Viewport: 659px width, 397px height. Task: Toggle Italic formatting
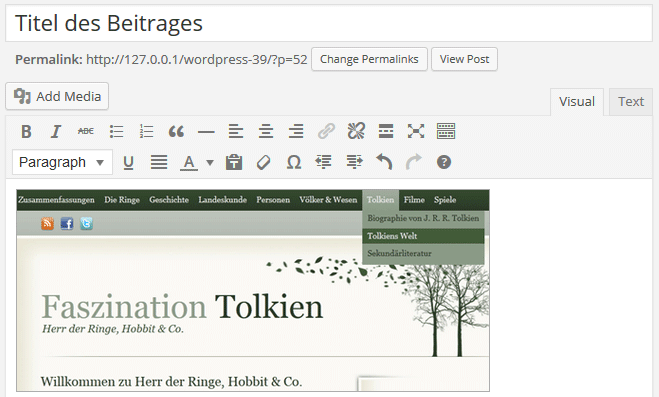pyautogui.click(x=56, y=131)
